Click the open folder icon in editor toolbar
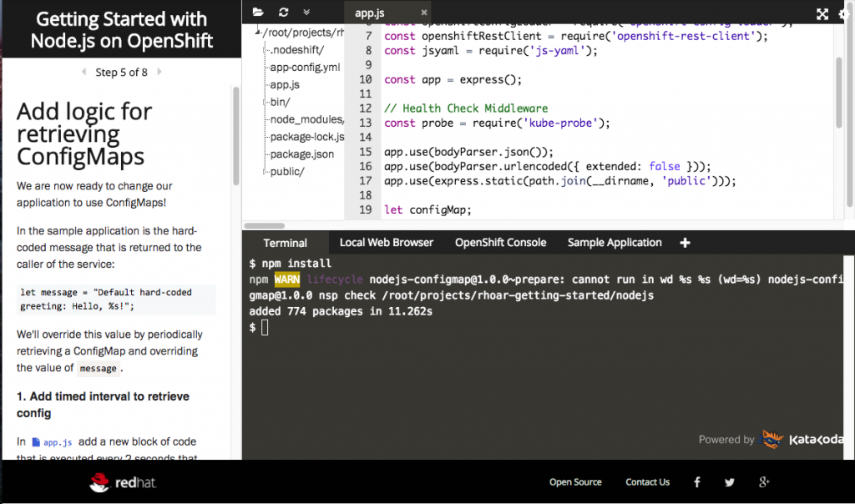 [258, 13]
